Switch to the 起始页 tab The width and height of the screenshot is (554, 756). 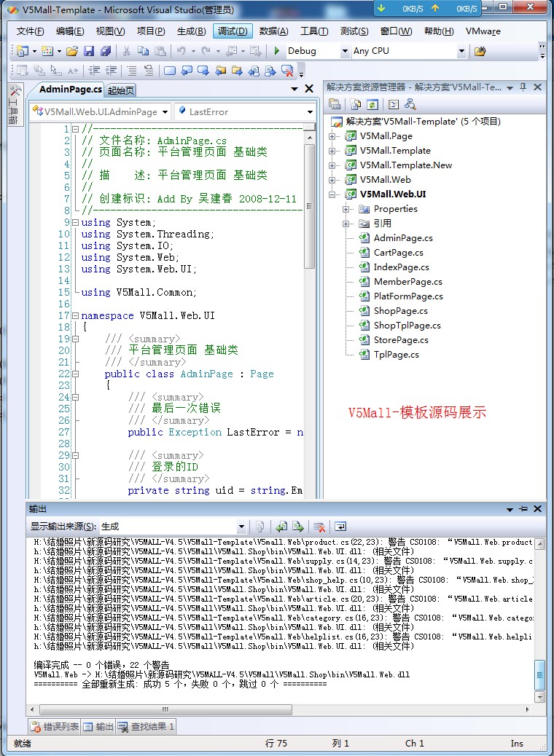121,90
